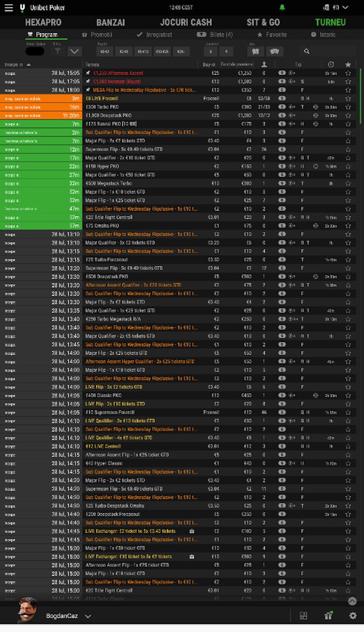Sort by the clock duration column

pyautogui.click(x=331, y=65)
